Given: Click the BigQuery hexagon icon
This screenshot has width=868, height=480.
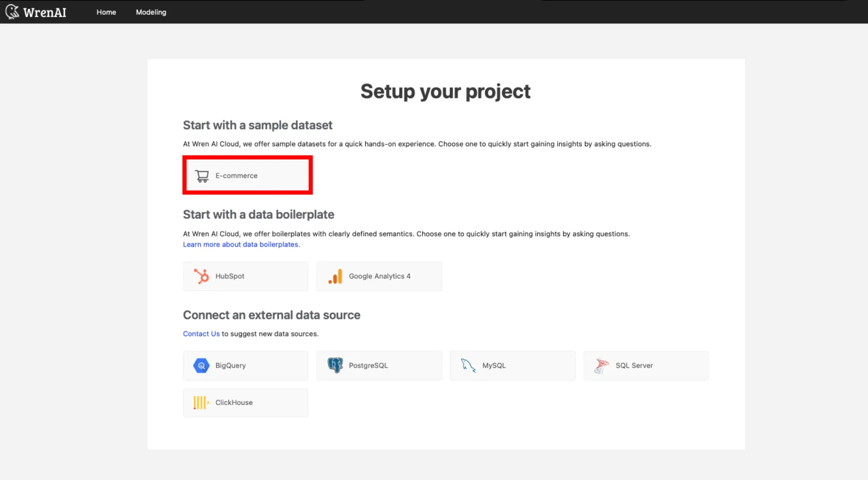Looking at the screenshot, I should coord(201,366).
